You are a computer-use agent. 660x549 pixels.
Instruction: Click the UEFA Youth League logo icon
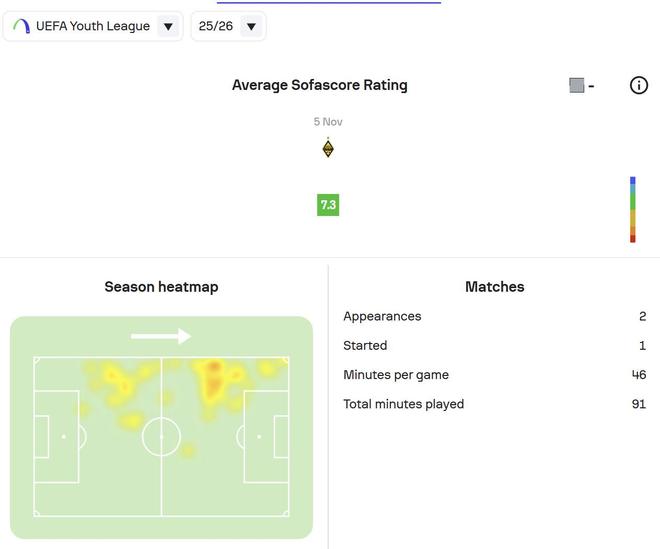21,26
